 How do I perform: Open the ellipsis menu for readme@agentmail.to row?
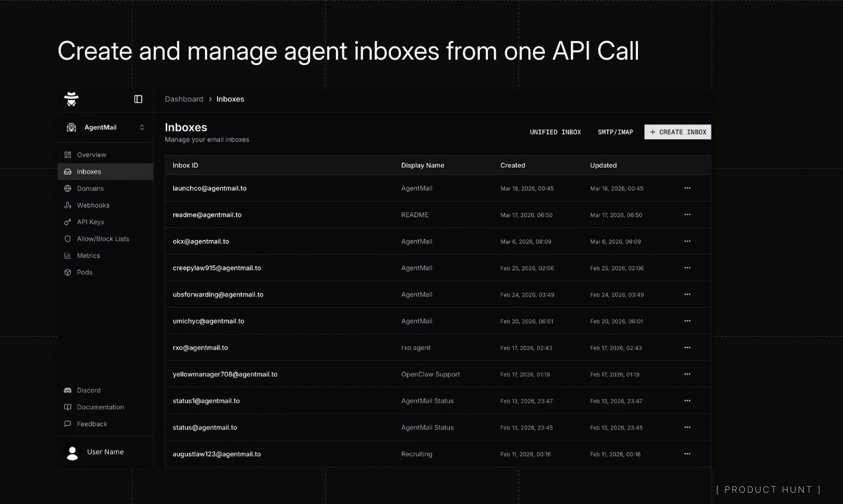click(687, 214)
